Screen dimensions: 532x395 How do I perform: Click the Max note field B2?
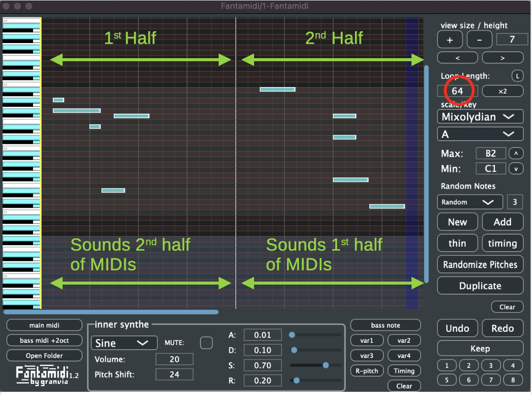tap(491, 153)
